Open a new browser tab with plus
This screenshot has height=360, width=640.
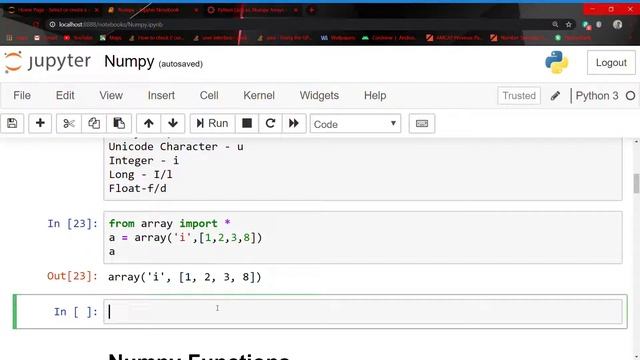(311, 10)
